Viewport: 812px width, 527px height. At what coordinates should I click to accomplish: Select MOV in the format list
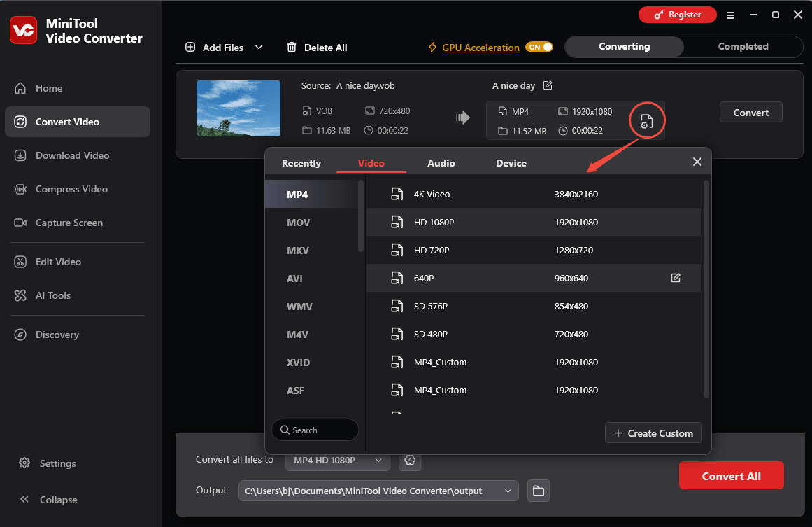coord(311,223)
